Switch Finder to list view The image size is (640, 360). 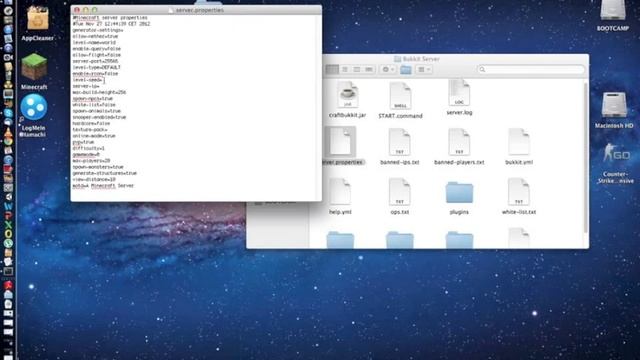[344, 70]
